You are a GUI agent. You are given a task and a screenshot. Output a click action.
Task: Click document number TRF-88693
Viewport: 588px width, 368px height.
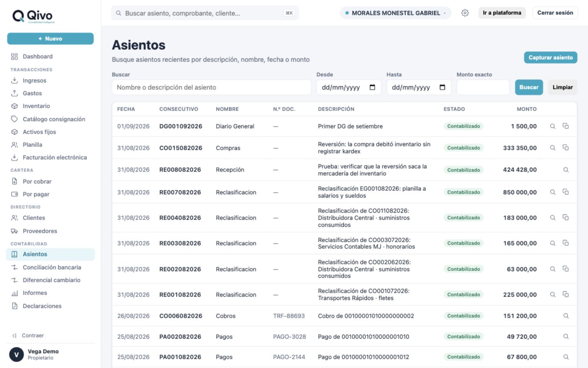click(x=289, y=316)
